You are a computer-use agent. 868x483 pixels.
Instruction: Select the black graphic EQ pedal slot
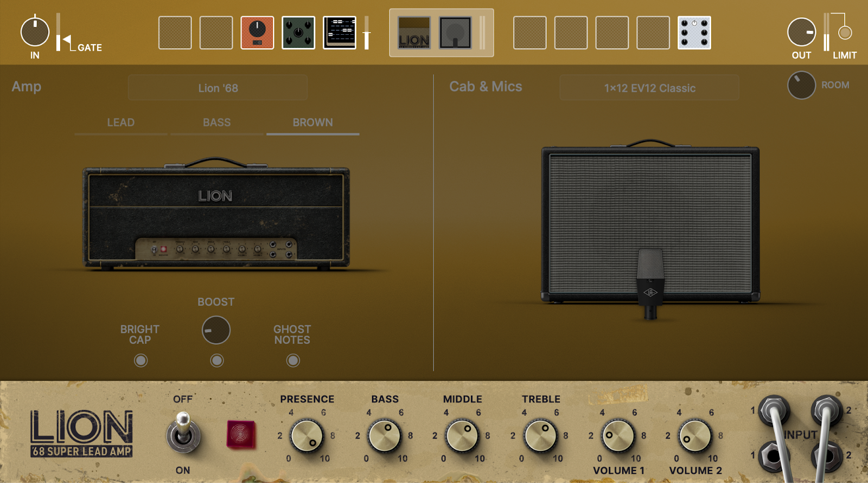(340, 33)
